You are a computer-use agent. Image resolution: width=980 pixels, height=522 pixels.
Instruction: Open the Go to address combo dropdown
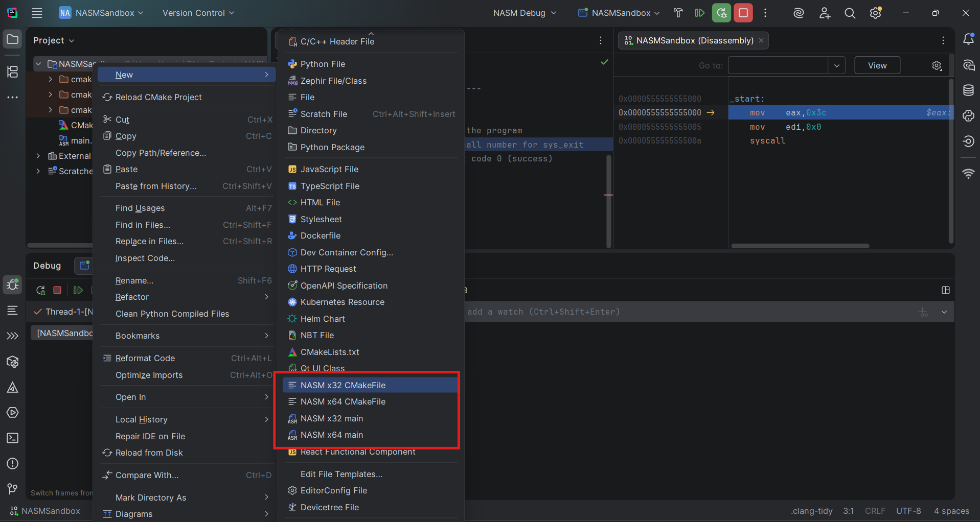pos(836,65)
